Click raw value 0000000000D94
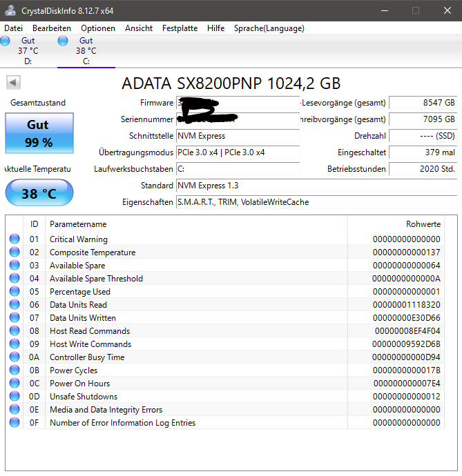This screenshot has height=476, width=462. (x=406, y=357)
